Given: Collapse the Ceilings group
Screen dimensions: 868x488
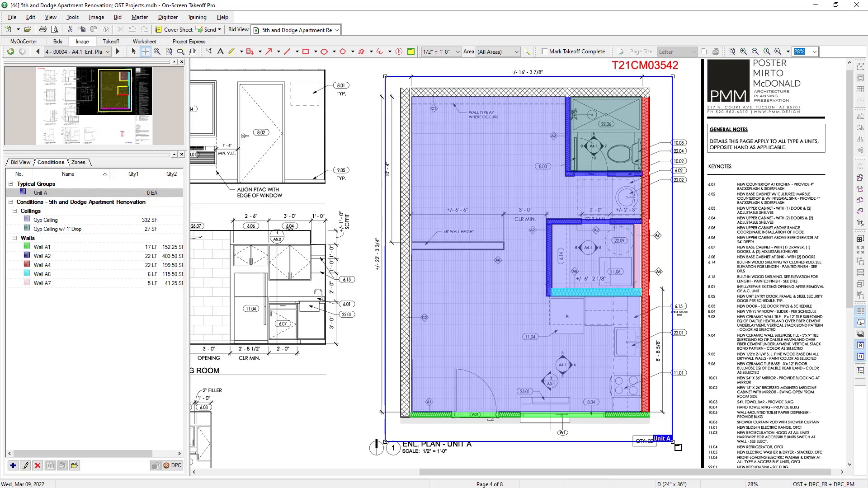Looking at the screenshot, I should pos(14,211).
